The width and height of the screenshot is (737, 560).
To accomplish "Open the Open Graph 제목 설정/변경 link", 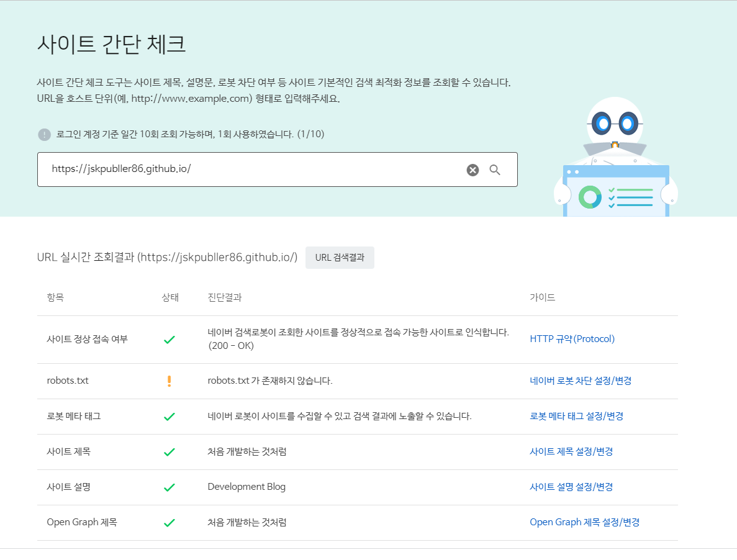I will tap(584, 522).
